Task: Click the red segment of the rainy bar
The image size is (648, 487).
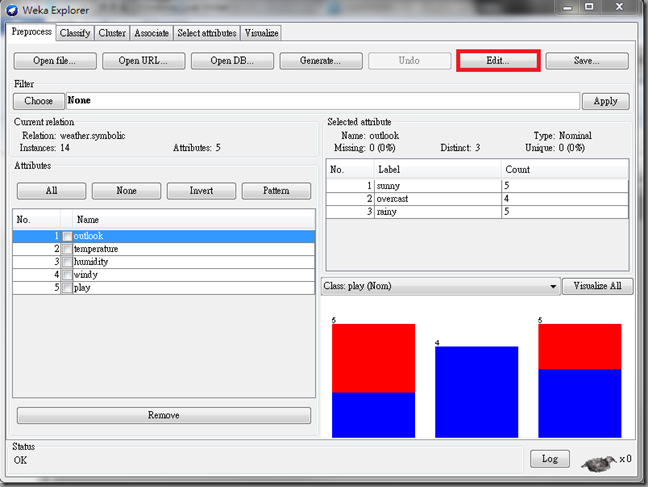Action: [579, 346]
